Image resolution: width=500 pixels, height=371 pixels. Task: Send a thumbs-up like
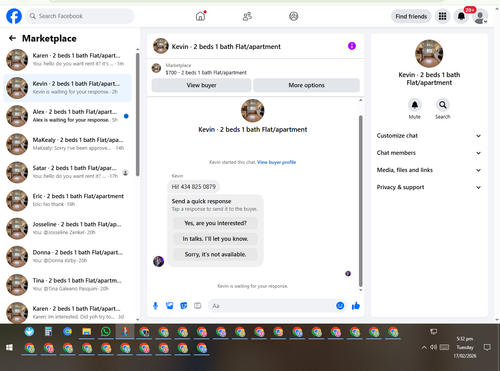pyautogui.click(x=356, y=306)
